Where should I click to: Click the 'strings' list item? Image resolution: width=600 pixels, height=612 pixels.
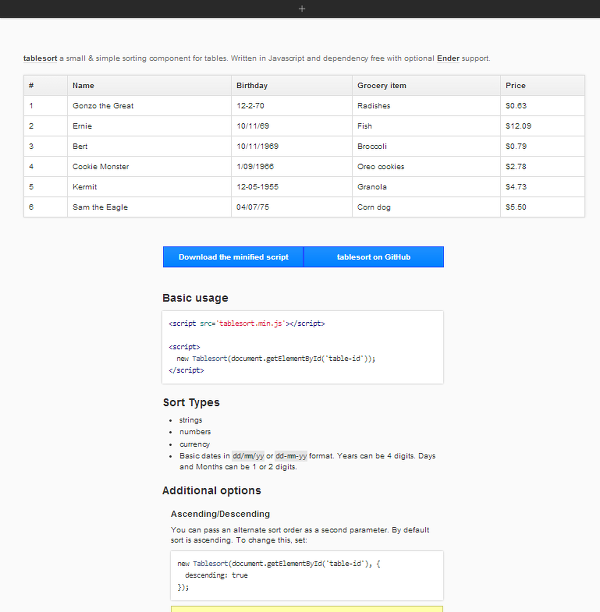(191, 420)
